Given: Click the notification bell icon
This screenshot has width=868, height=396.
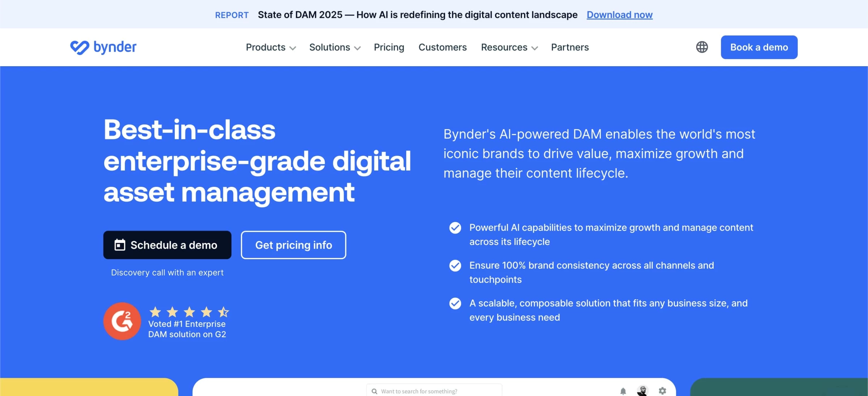Looking at the screenshot, I should (x=623, y=391).
